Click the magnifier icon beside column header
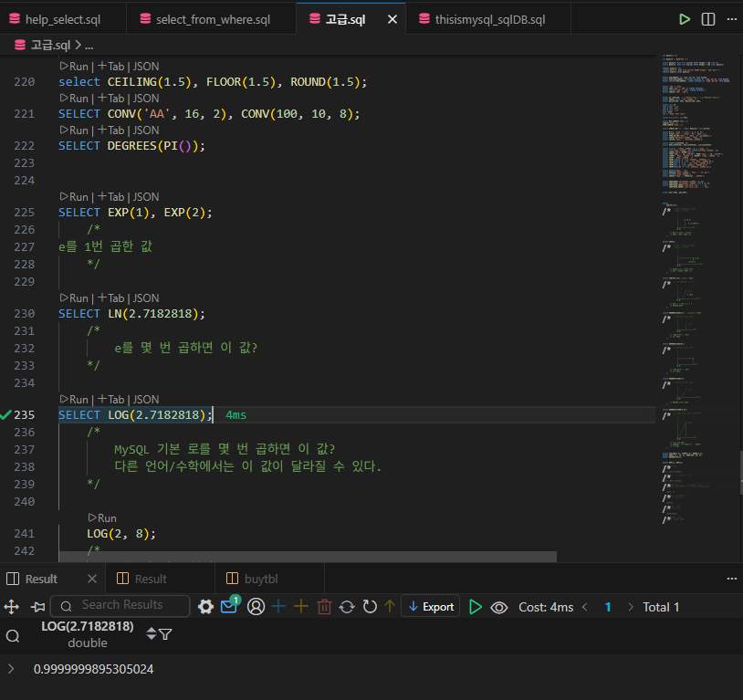Image resolution: width=743 pixels, height=700 pixels. 13,635
